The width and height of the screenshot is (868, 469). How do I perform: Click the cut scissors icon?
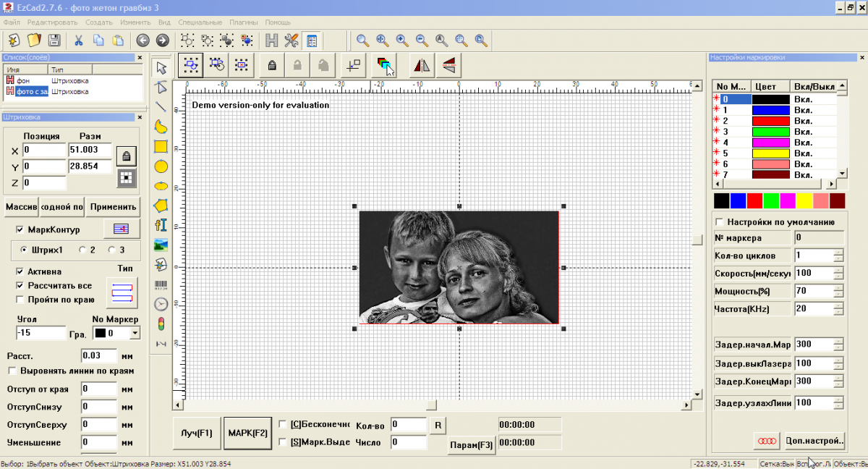point(79,41)
